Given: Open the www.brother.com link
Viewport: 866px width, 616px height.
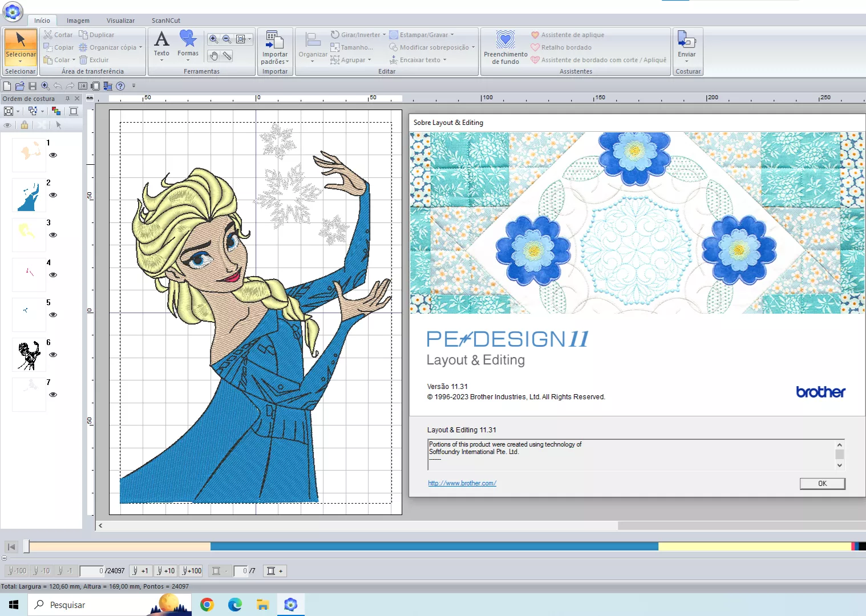Looking at the screenshot, I should [x=462, y=483].
